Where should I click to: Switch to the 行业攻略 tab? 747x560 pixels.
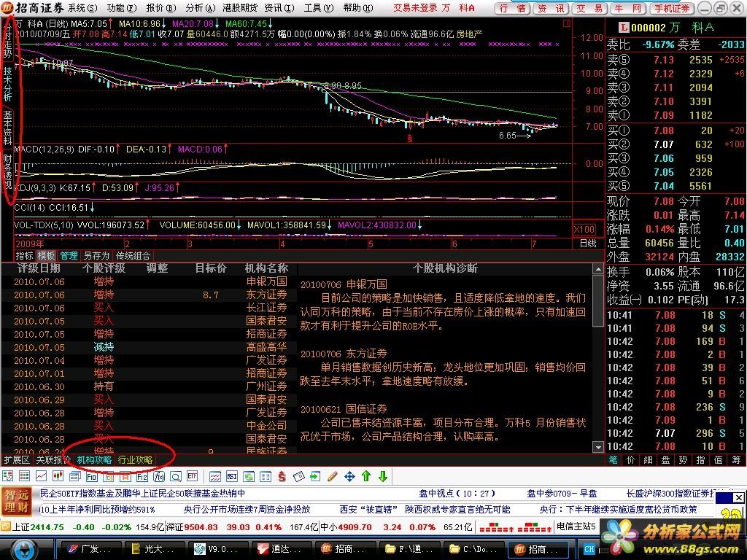pyautogui.click(x=135, y=460)
